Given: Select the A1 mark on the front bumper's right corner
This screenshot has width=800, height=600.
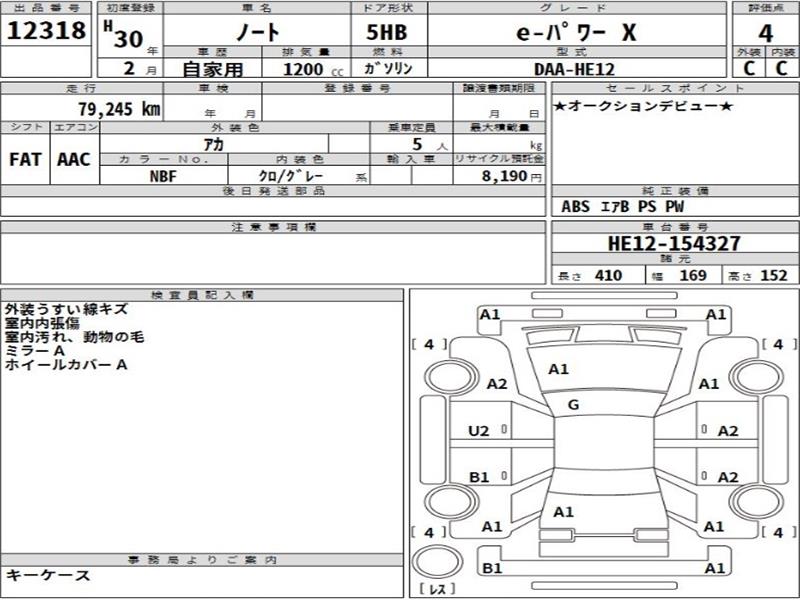Looking at the screenshot, I should (715, 315).
